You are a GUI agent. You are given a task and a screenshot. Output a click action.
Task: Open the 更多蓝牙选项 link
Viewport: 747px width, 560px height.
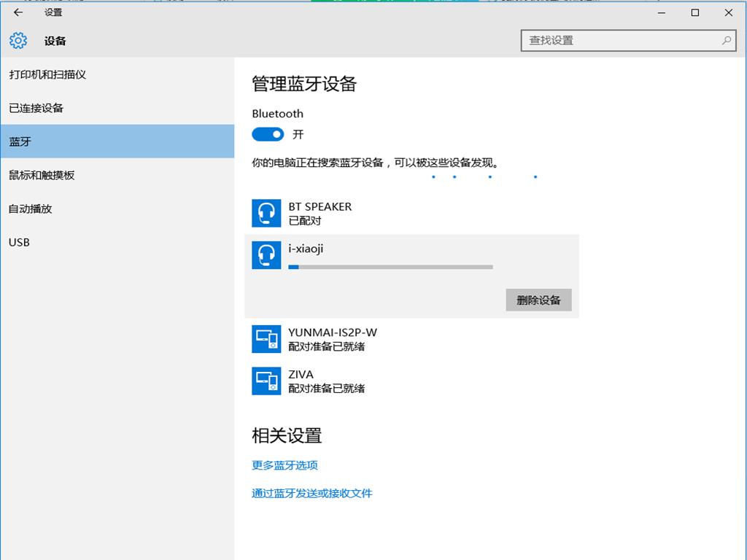pos(285,465)
